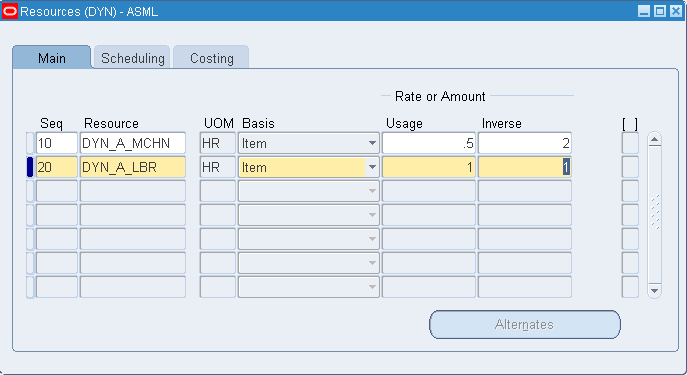This screenshot has width=687, height=375.
Task: Toggle the descriptive flexfield box on the DYN_A_MCHN row
Action: pyautogui.click(x=630, y=143)
